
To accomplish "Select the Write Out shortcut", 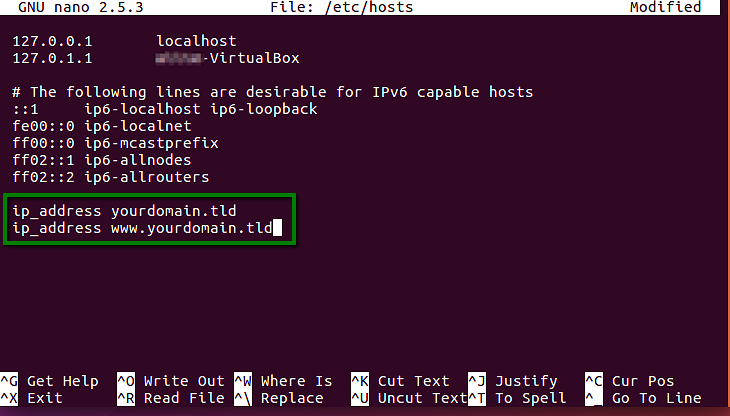I will [183, 381].
